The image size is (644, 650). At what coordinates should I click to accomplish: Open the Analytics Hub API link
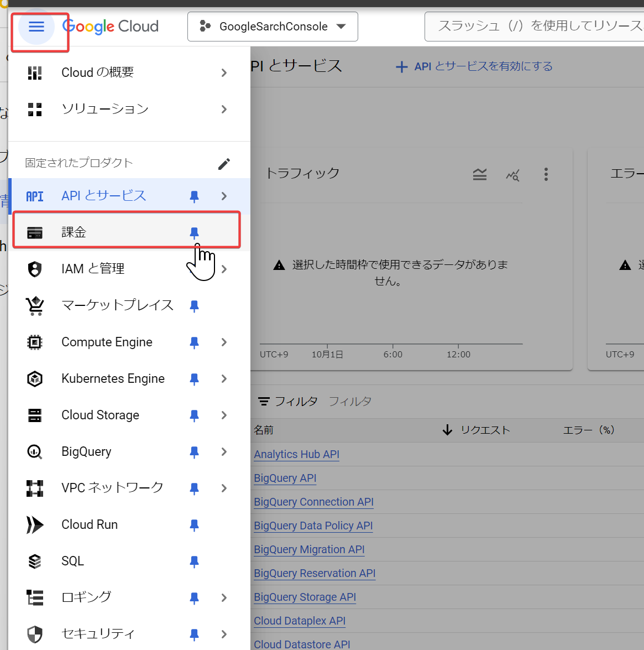coord(296,454)
